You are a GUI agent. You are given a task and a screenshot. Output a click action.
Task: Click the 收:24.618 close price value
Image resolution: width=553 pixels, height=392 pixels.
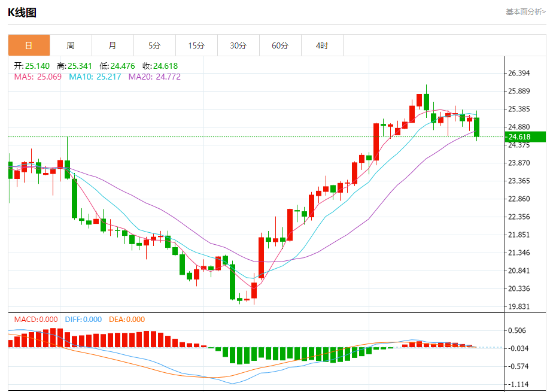click(x=160, y=66)
